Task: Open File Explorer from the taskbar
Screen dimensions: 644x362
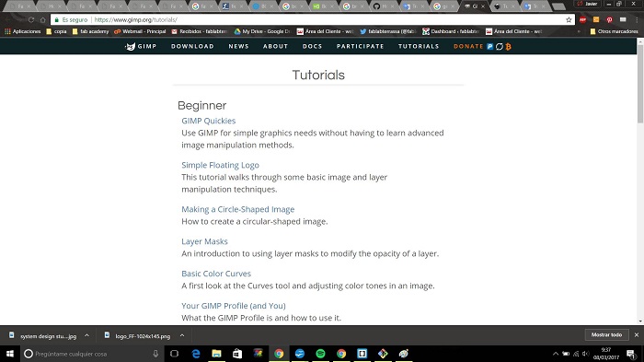Action: point(216,354)
